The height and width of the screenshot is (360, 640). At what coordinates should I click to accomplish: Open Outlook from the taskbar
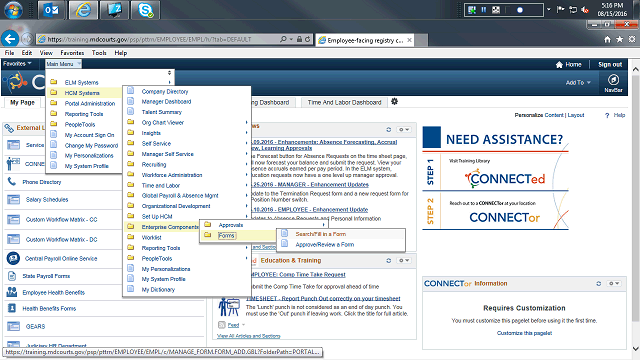tap(51, 10)
